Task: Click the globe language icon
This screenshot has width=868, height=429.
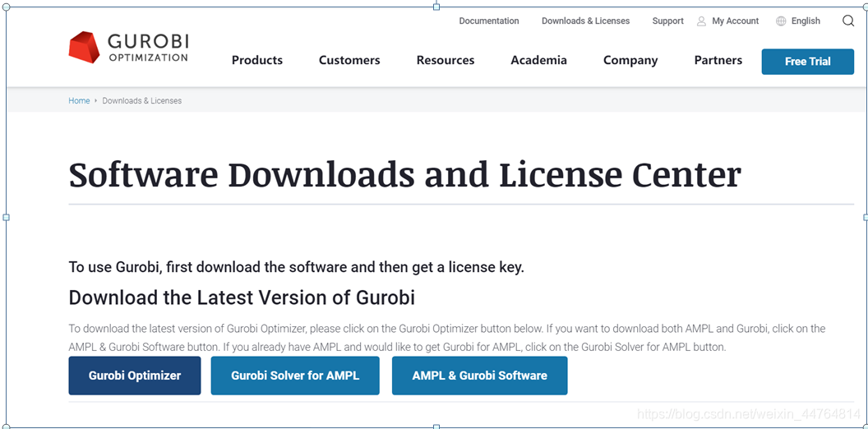Action: click(x=781, y=21)
